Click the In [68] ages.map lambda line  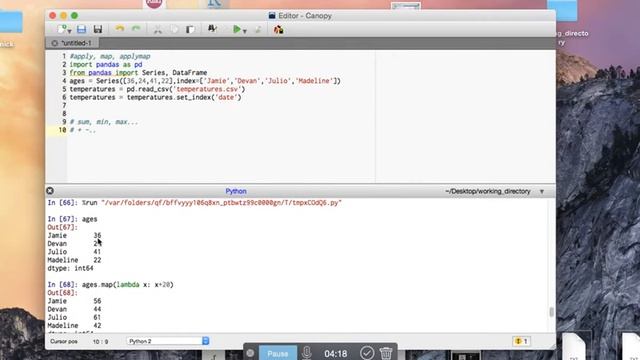[x=110, y=284]
